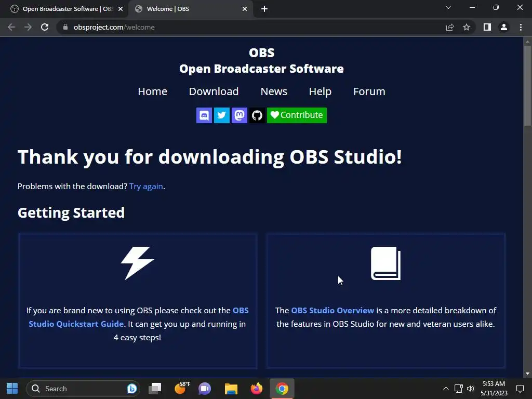This screenshot has height=399, width=532.
Task: Open the GitHub icon link
Action: coord(257,115)
